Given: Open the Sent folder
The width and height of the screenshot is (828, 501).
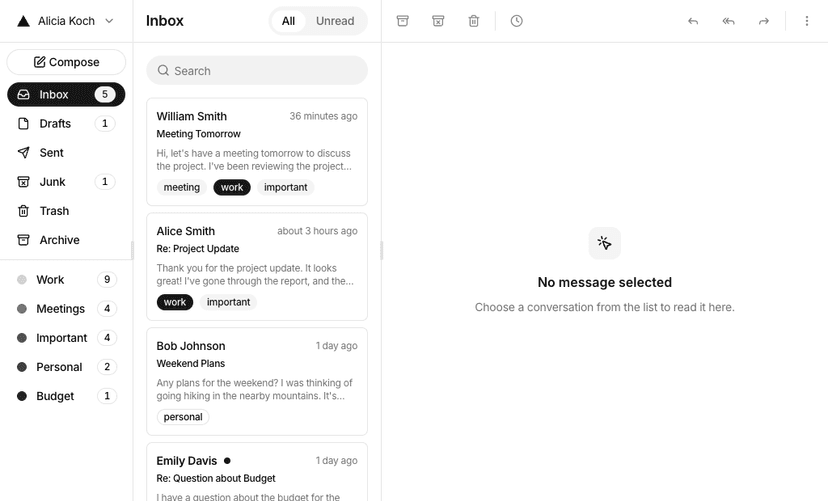Looking at the screenshot, I should pos(66,153).
